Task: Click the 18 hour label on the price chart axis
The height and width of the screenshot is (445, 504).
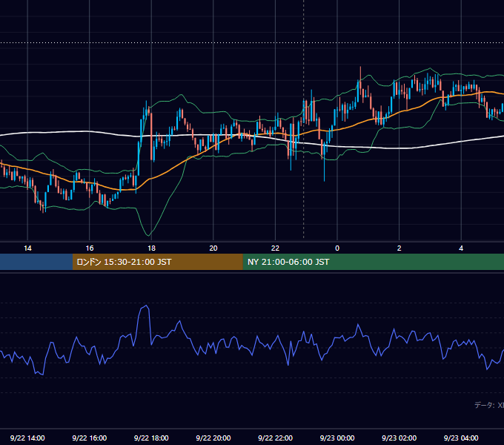Action: point(151,248)
